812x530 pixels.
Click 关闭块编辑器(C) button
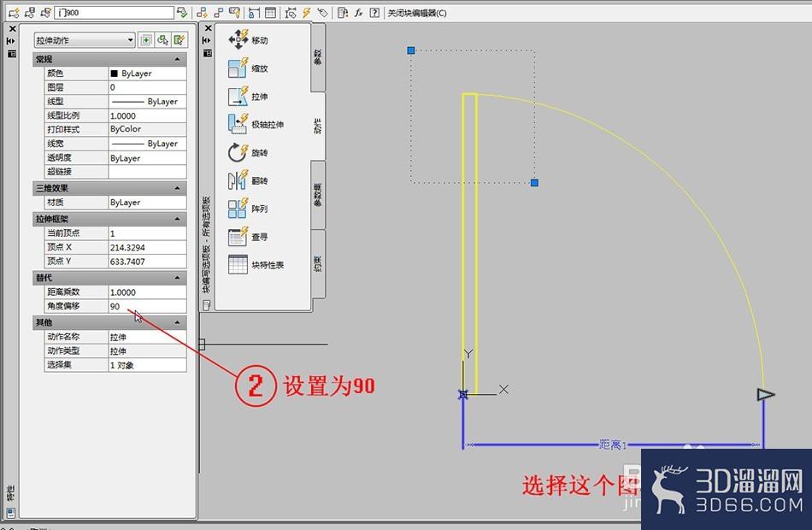[x=417, y=13]
